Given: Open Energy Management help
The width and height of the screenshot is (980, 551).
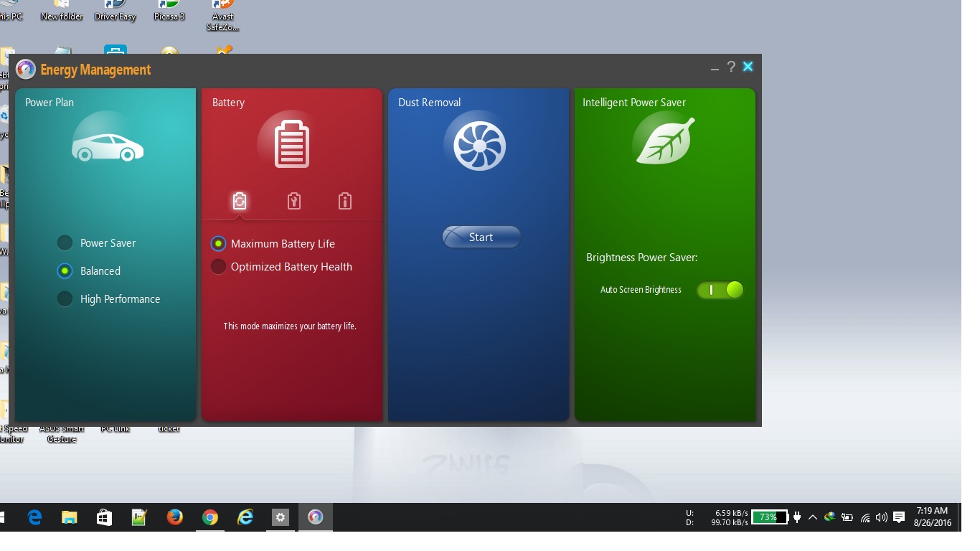Looking at the screenshot, I should pyautogui.click(x=731, y=67).
